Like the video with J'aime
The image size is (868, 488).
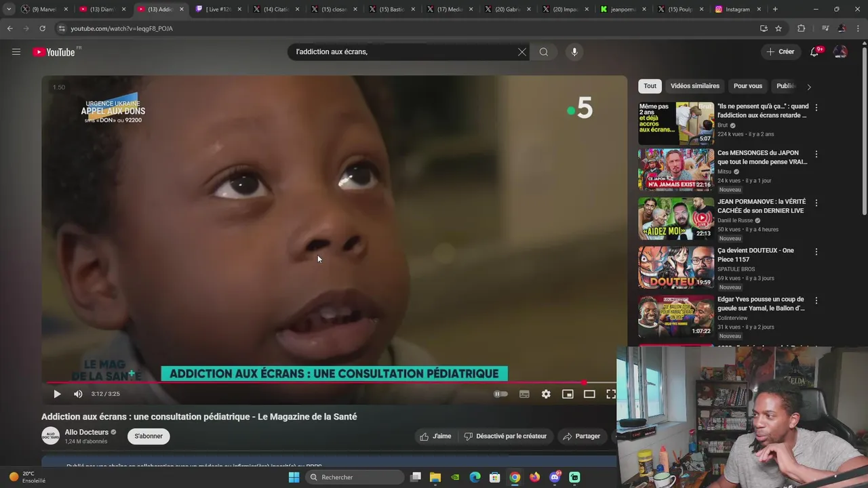pos(435,436)
